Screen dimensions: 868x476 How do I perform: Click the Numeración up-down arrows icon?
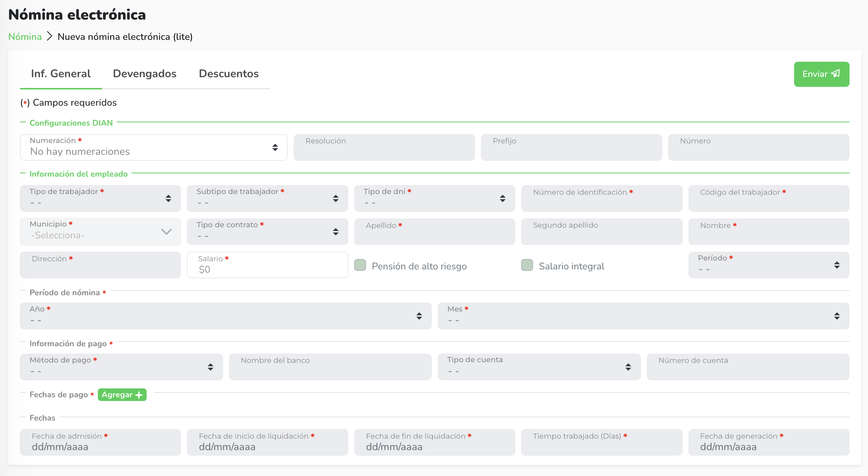[x=275, y=147]
